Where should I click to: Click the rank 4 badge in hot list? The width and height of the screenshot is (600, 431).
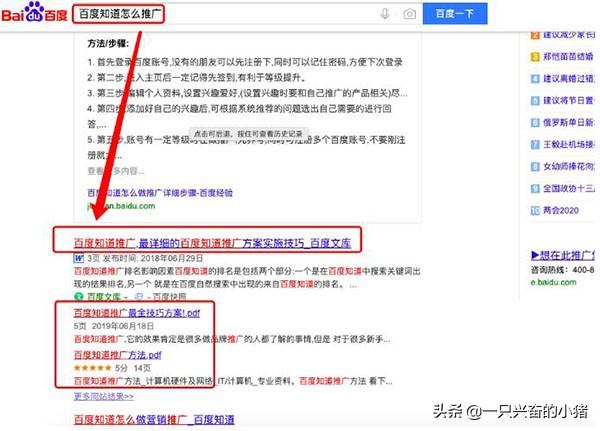535,79
